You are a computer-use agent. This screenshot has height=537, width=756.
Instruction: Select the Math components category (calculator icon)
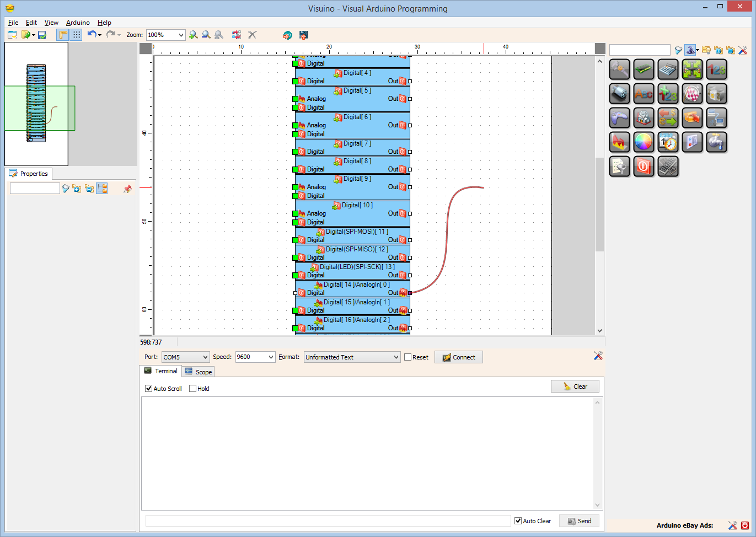click(668, 69)
